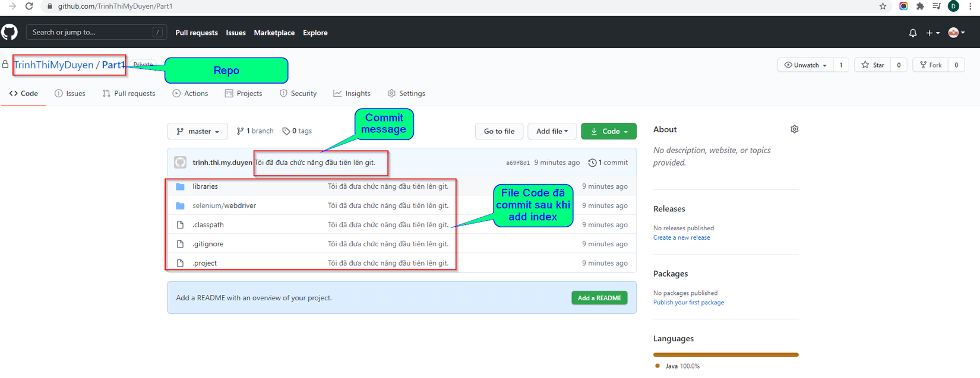Viewport: 980px width, 378px height.
Task: Expand the green Code dropdown
Action: (609, 131)
